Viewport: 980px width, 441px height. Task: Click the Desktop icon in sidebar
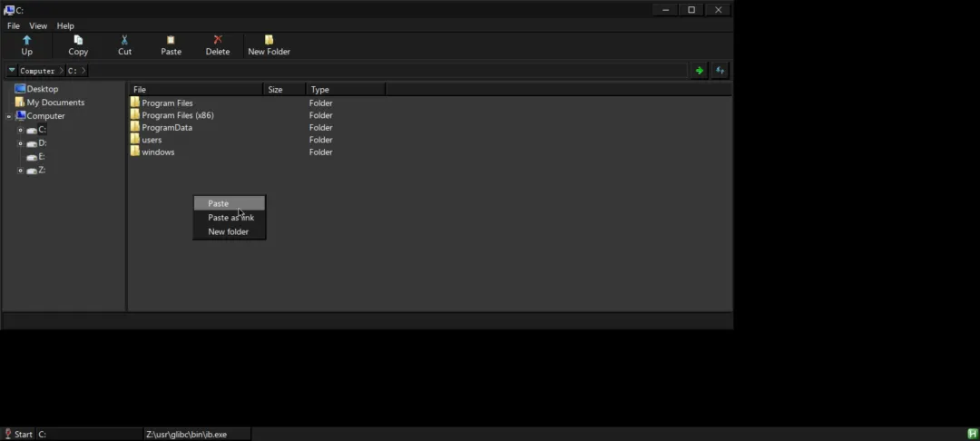click(20, 89)
